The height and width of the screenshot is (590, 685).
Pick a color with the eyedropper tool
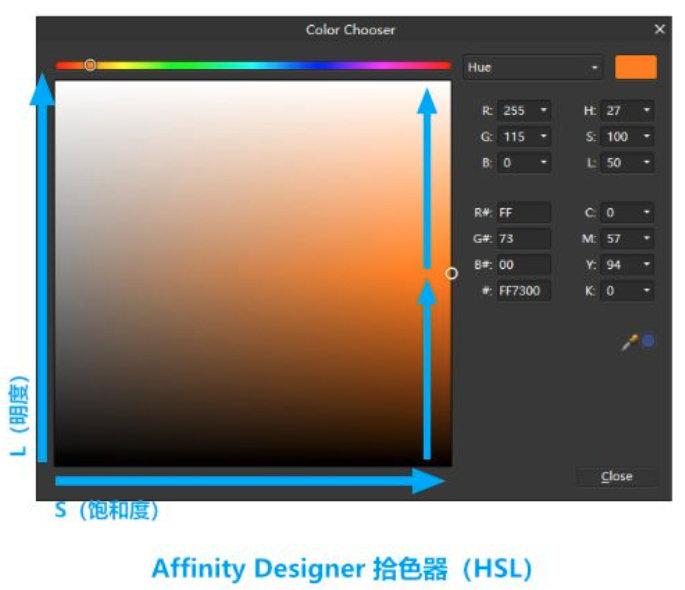(x=629, y=343)
